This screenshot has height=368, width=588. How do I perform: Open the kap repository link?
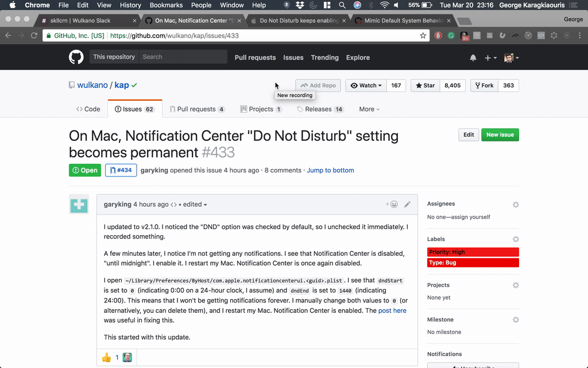[x=122, y=85]
